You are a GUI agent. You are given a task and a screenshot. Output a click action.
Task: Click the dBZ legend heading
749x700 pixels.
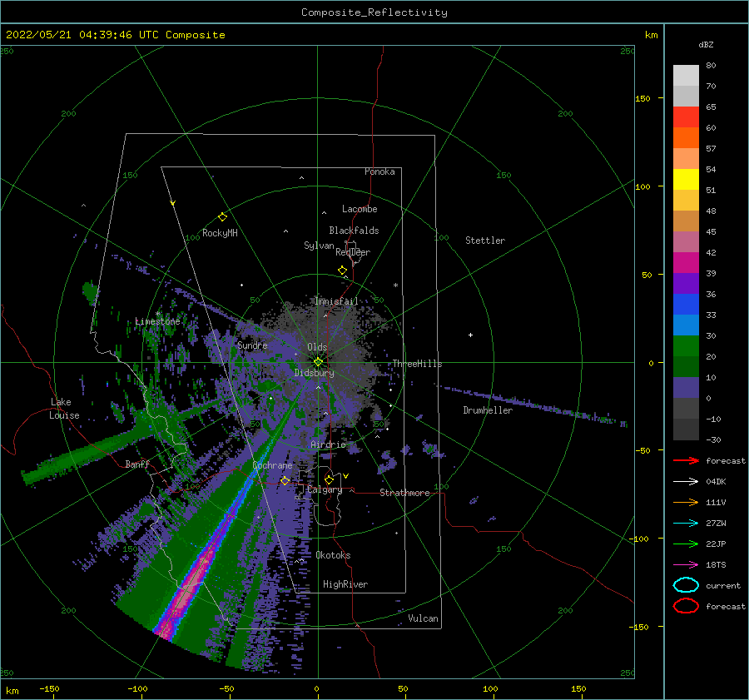coord(706,44)
